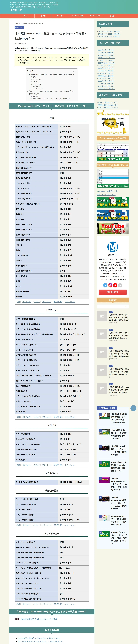Jump to 1.4. アウトライン in contents
138x644 pixels.
[36, 84]
